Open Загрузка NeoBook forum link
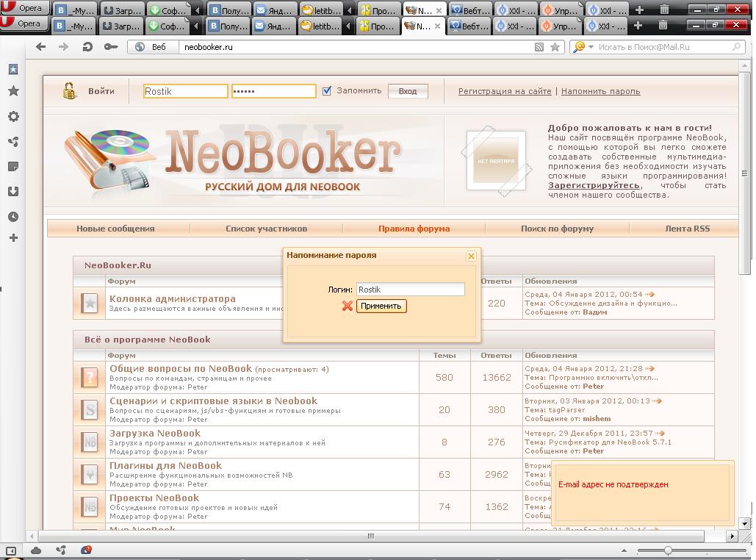This screenshot has width=756, height=560. [x=155, y=433]
